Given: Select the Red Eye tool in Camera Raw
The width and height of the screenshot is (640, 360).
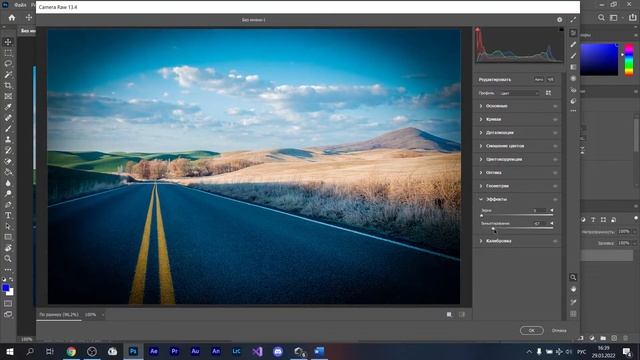Looking at the screenshot, I should pyautogui.click(x=573, y=90).
